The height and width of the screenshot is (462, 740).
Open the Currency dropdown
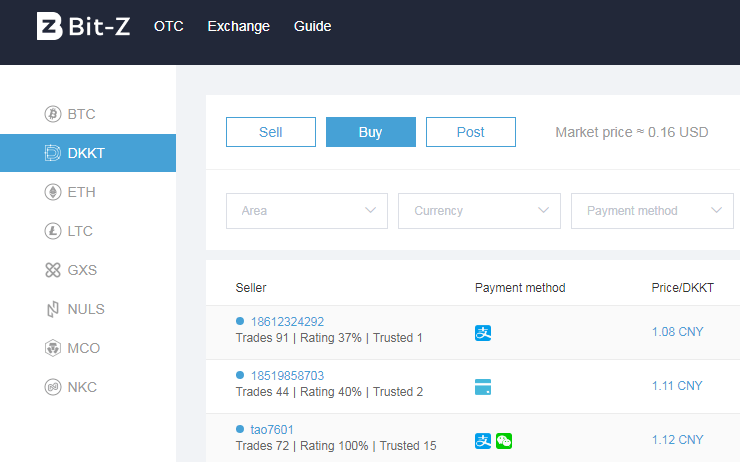[479, 211]
